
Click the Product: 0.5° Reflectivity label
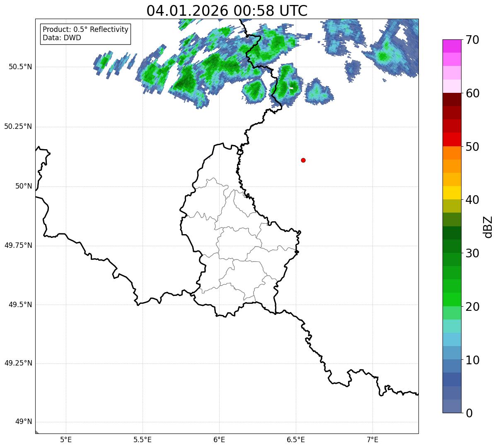pyautogui.click(x=86, y=30)
